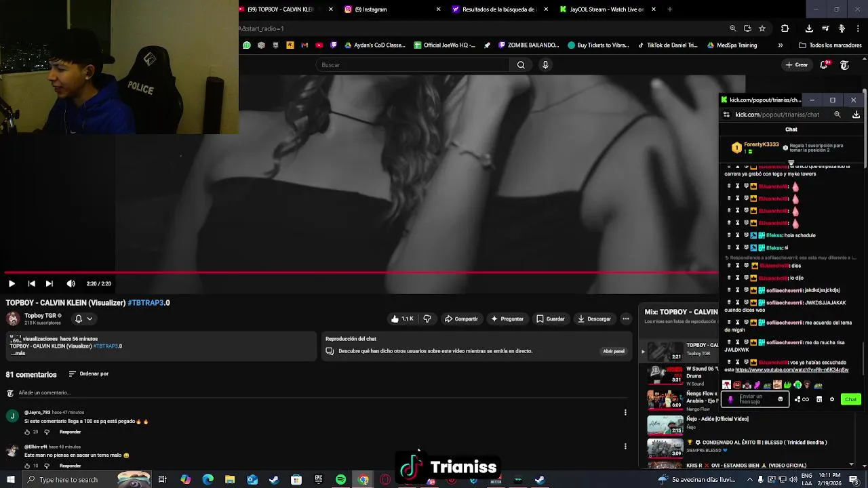
Task: Like the @Jayro_783 comment
Action: point(28,432)
